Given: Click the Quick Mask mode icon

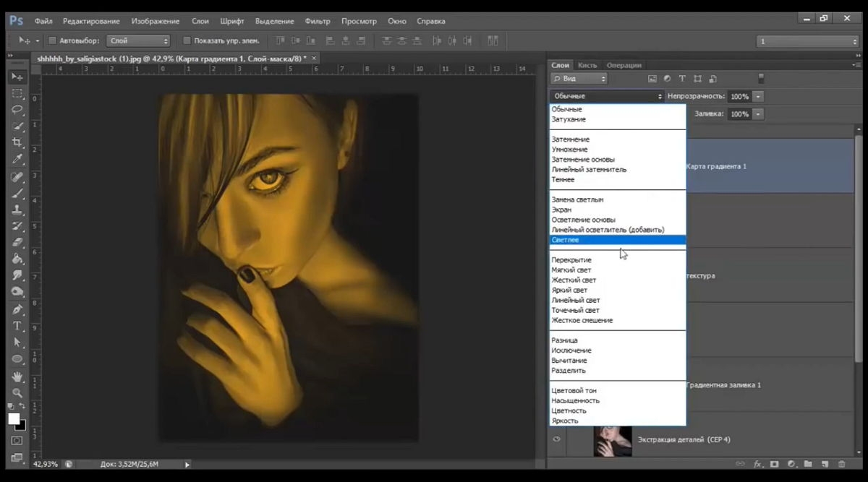Looking at the screenshot, I should 17,441.
